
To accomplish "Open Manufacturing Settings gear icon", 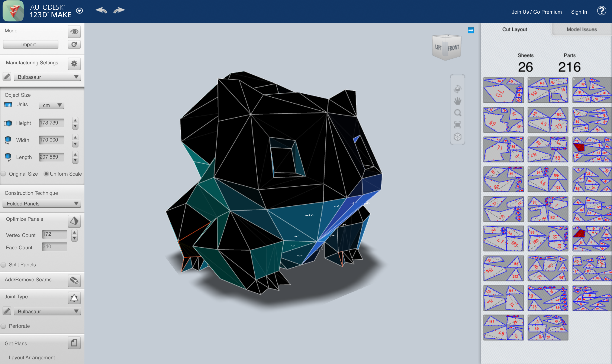I will click(x=74, y=64).
